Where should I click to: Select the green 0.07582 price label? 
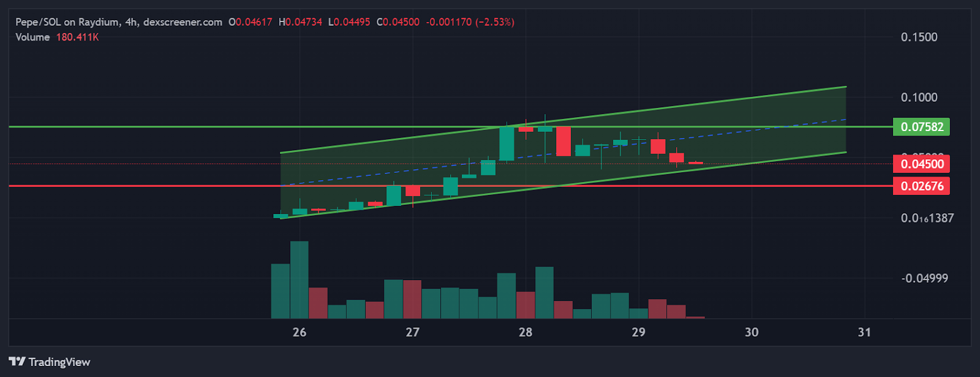[921, 127]
